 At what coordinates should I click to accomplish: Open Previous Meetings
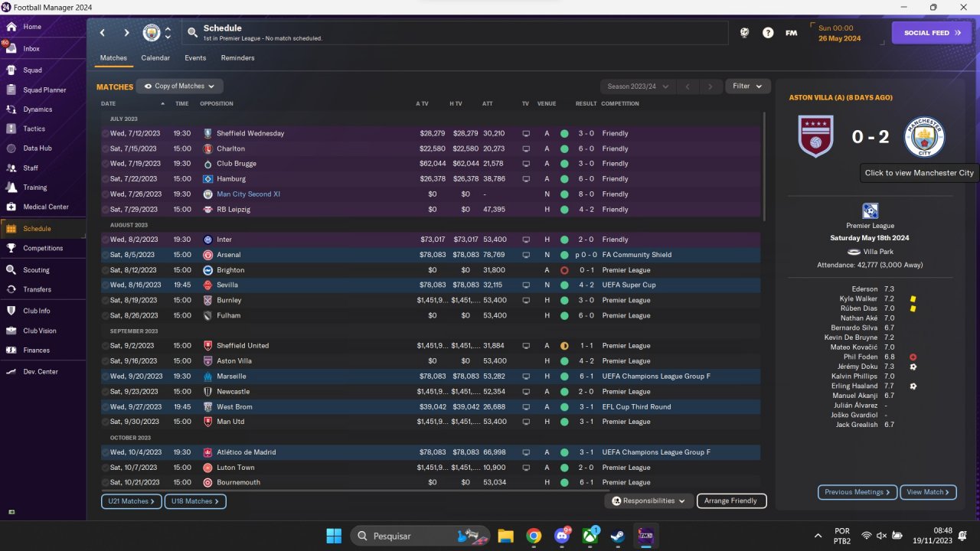pos(857,492)
